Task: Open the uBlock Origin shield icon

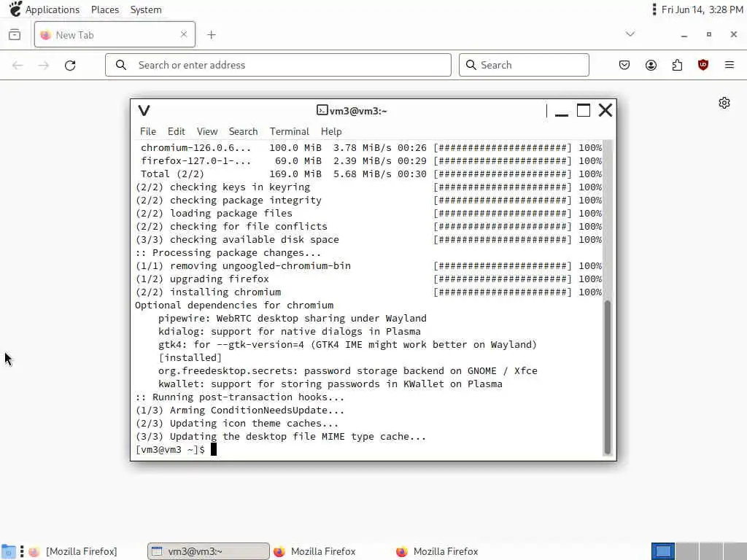Action: [703, 65]
